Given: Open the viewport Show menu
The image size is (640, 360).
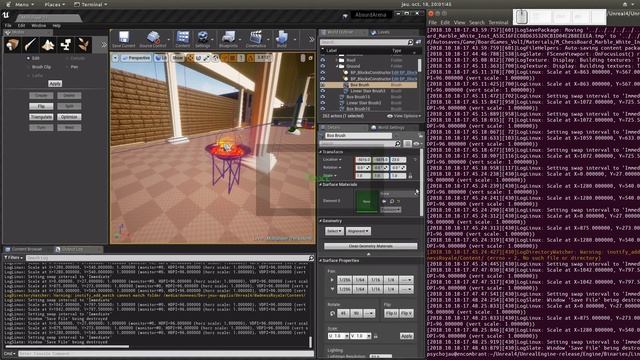Looking at the screenshot, I should tap(178, 58).
